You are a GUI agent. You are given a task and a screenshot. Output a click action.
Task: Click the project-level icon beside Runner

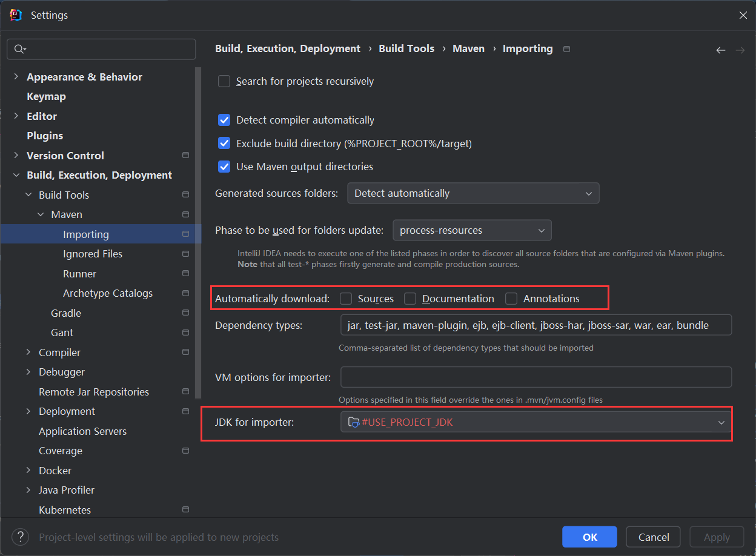tap(185, 274)
